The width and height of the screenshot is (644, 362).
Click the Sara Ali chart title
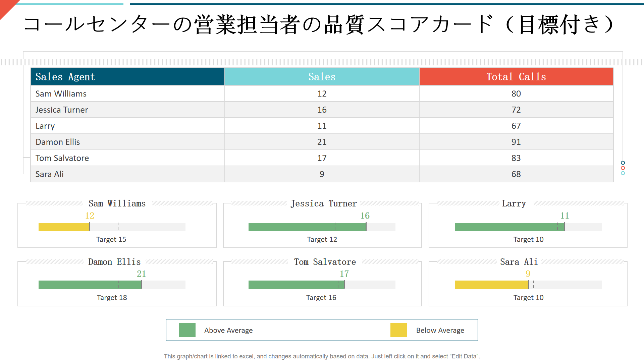pyautogui.click(x=519, y=262)
